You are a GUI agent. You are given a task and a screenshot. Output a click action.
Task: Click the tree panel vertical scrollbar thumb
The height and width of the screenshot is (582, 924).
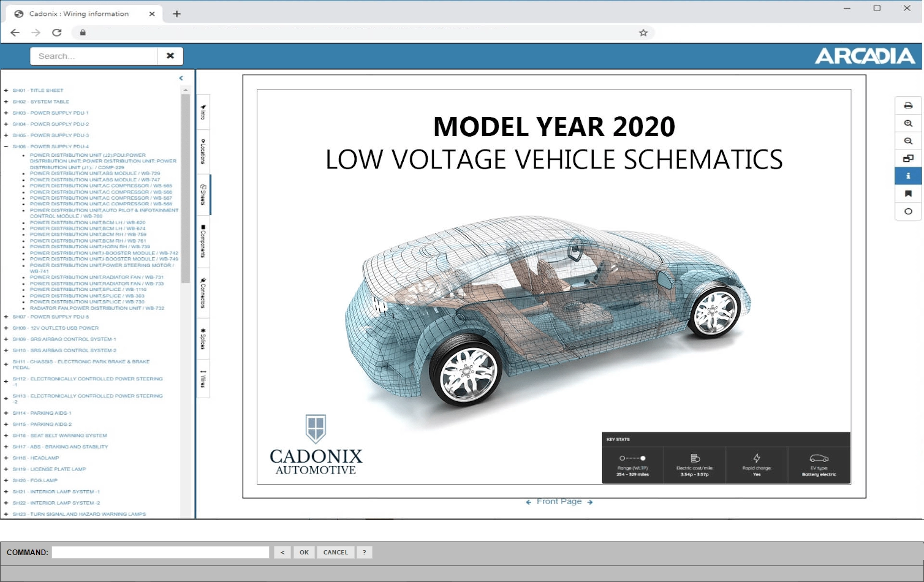pyautogui.click(x=186, y=184)
